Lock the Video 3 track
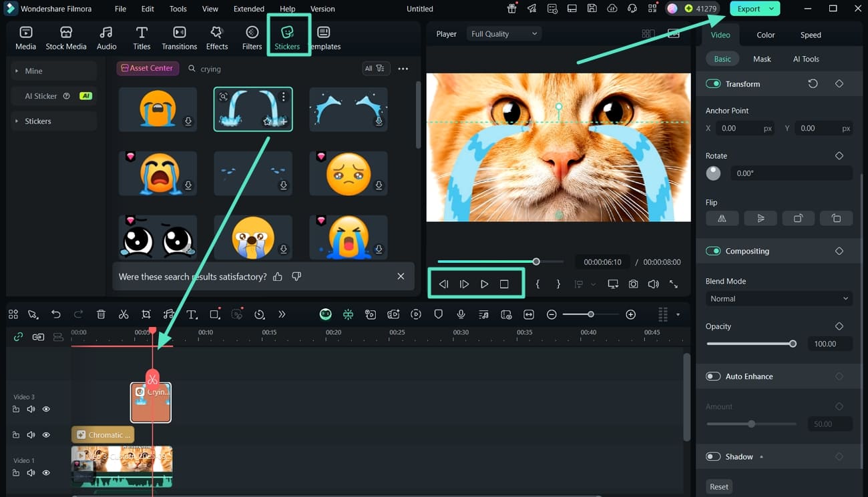Viewport: 868px width, 497px height. [16, 409]
